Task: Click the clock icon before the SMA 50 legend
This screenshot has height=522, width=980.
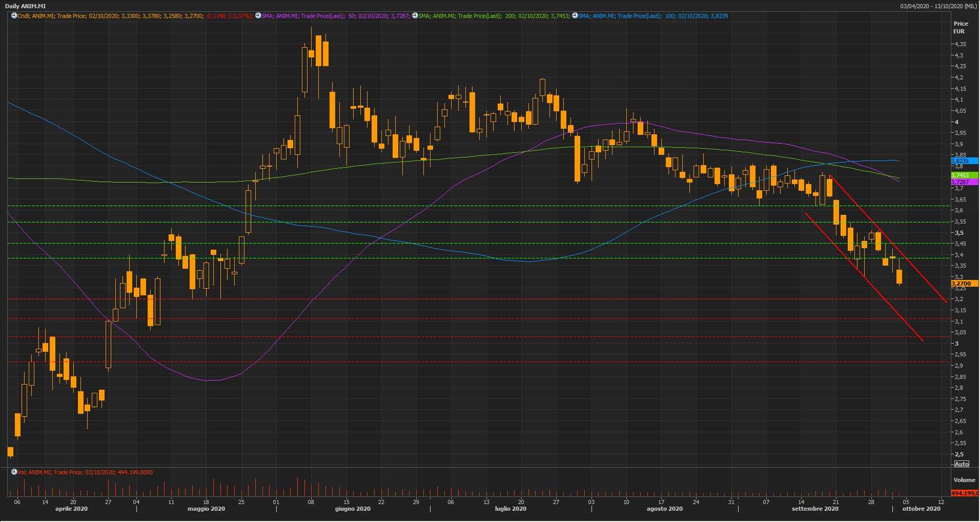Action: coord(258,16)
